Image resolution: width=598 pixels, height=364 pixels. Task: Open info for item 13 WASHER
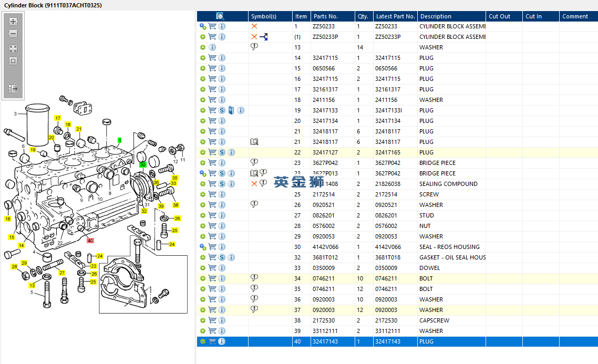click(212, 47)
